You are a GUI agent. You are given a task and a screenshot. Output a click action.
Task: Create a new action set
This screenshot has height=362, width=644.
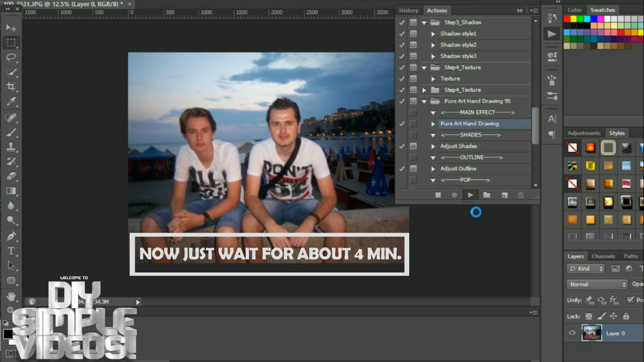pos(487,195)
